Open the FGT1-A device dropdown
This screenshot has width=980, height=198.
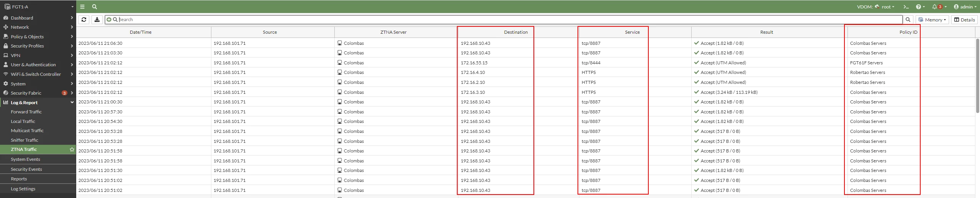point(72,7)
